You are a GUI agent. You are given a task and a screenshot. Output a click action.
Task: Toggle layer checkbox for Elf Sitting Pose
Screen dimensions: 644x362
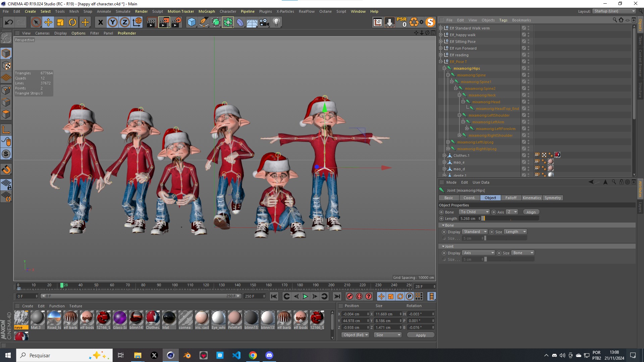coord(524,42)
